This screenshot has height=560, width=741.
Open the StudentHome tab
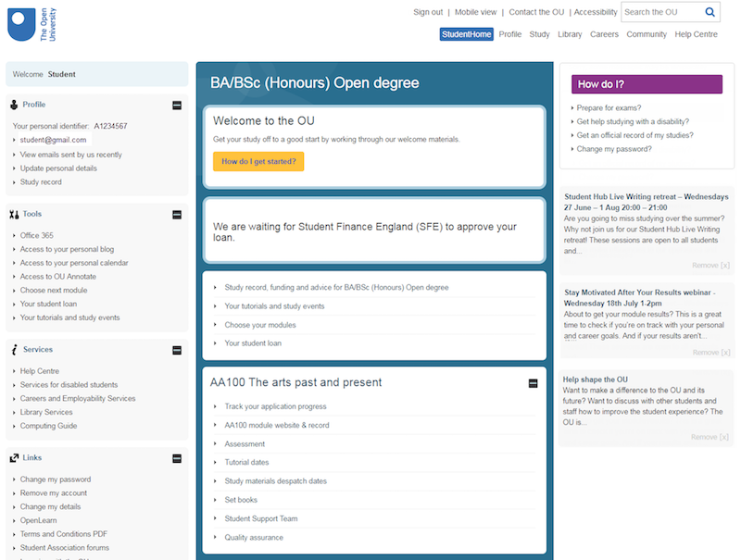point(466,34)
